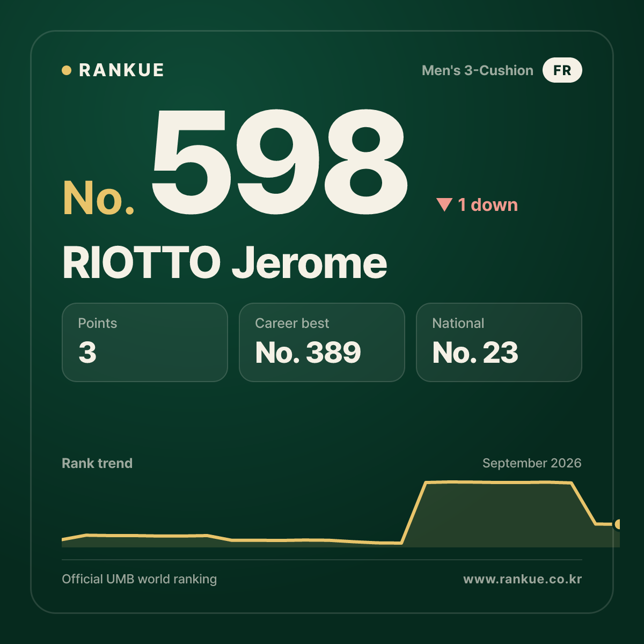Click the RANKUE brand name

click(121, 70)
